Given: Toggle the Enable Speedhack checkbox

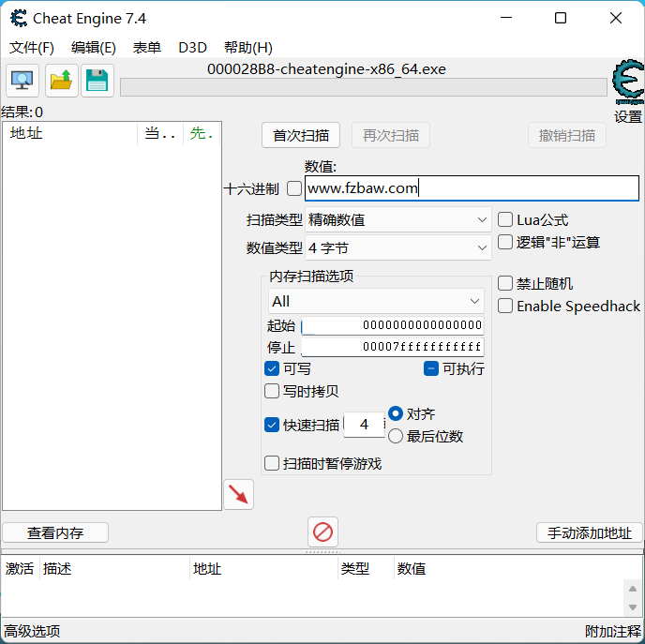Looking at the screenshot, I should tap(505, 306).
